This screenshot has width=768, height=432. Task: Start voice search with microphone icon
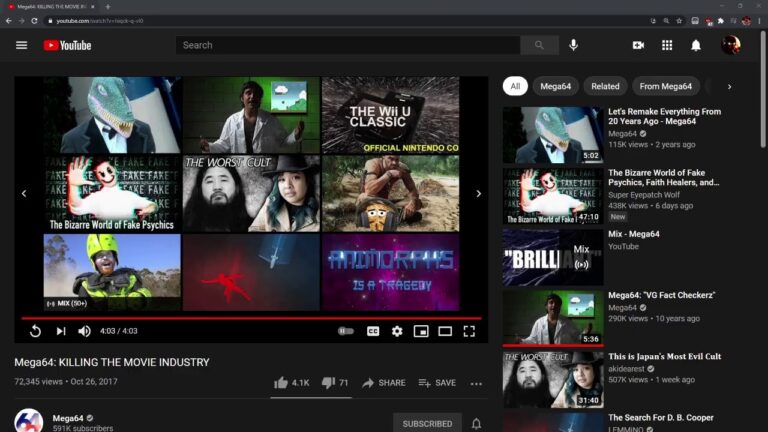pos(574,45)
